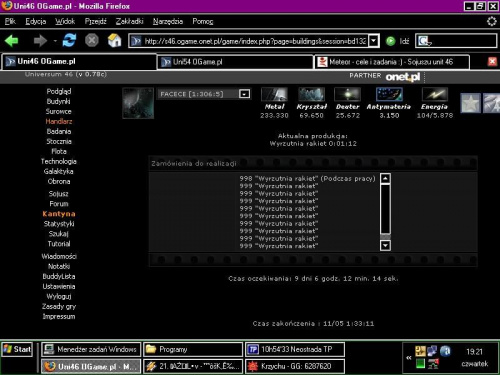The height and width of the screenshot is (375, 500).
Task: Open the Badania research link
Action: click(x=59, y=131)
